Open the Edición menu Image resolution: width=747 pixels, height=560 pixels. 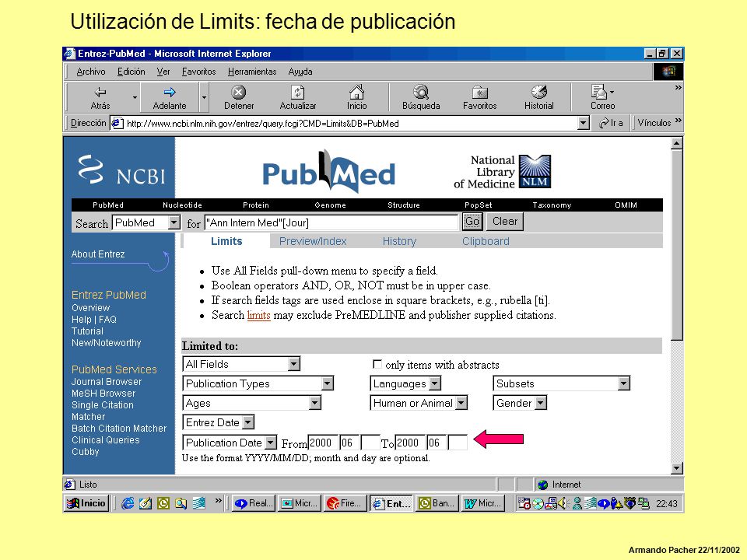pos(131,72)
